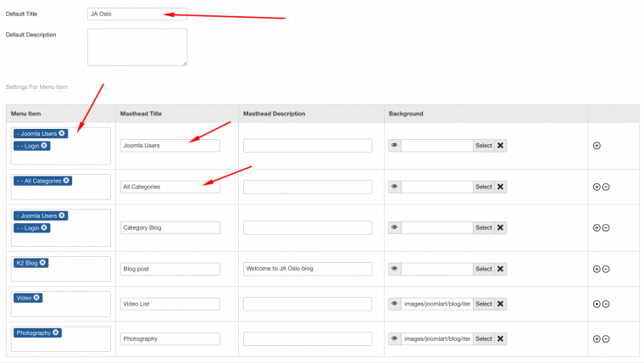This screenshot has width=644, height=363.
Task: Click the Default Title input field
Action: (x=136, y=14)
